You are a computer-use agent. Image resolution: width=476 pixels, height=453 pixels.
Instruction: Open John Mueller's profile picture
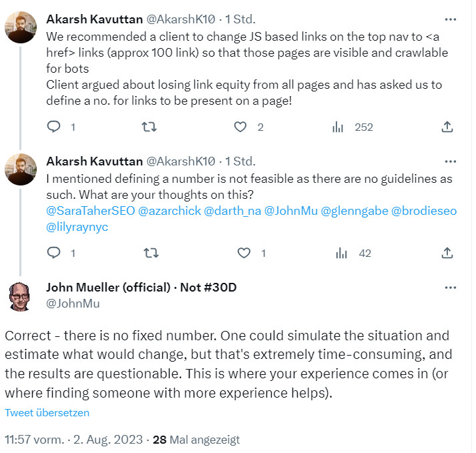click(x=21, y=296)
